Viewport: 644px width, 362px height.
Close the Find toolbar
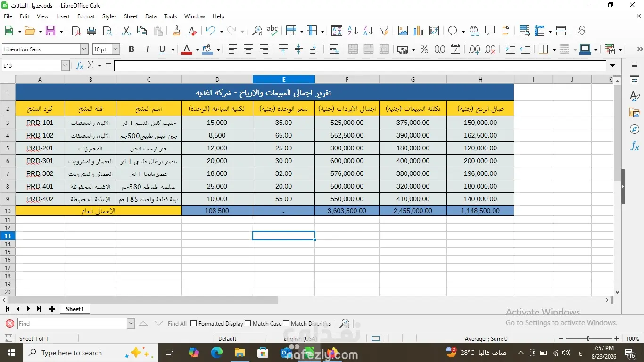point(9,323)
